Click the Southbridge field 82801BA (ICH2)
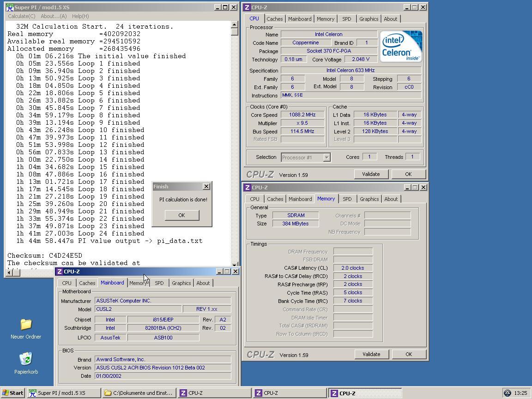532x399 pixels. point(163,328)
